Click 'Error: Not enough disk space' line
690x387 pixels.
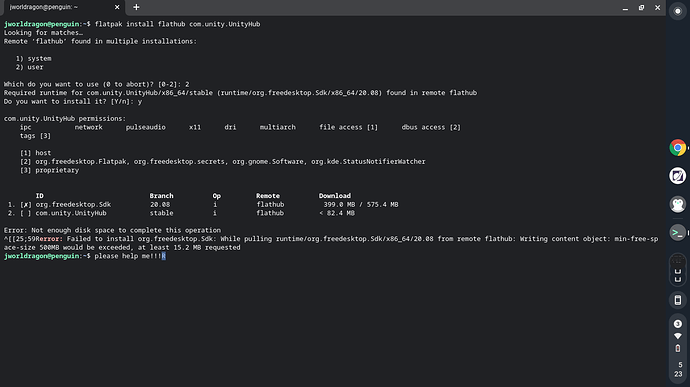pyautogui.click(x=112, y=230)
